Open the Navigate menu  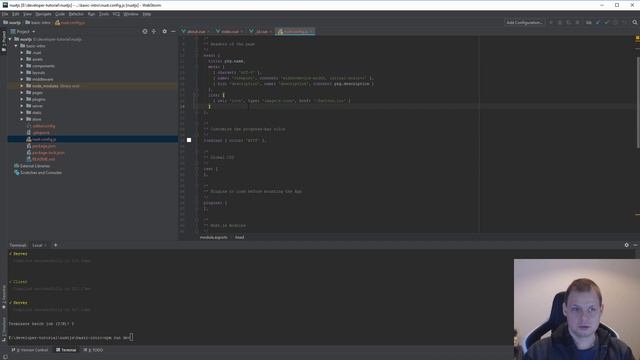click(43, 14)
